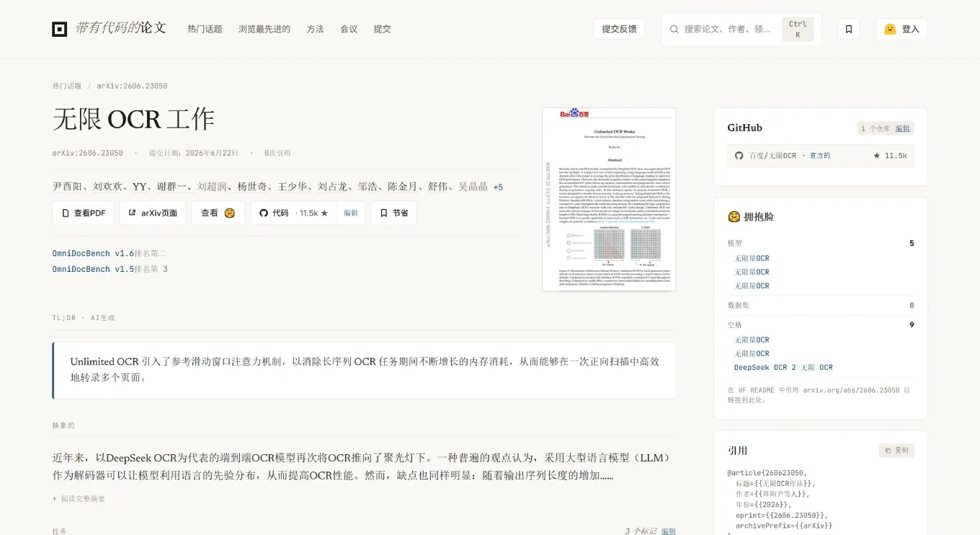Click the GitHub repo icon beside 百度/无限OCR

pyautogui.click(x=739, y=156)
